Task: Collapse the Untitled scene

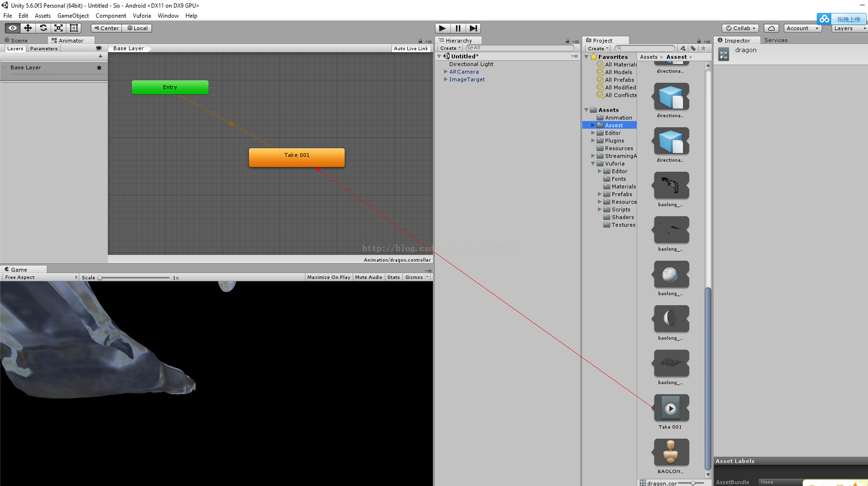Action: [439, 56]
